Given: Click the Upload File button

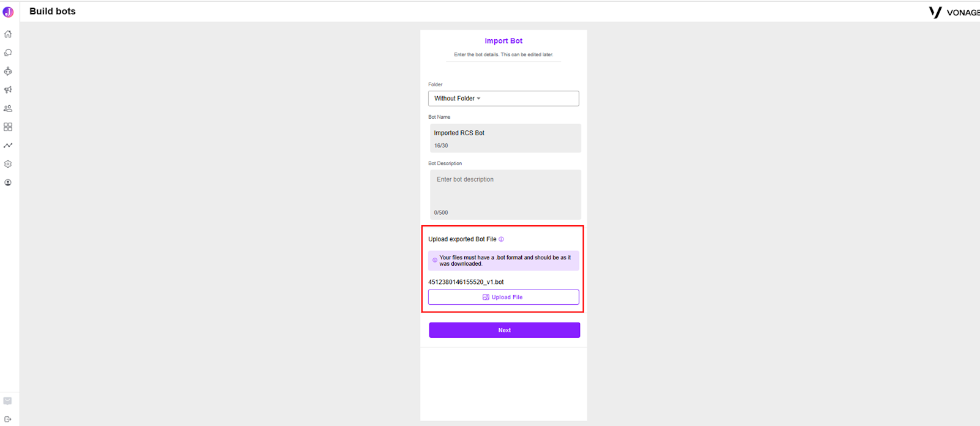Looking at the screenshot, I should 503,297.
